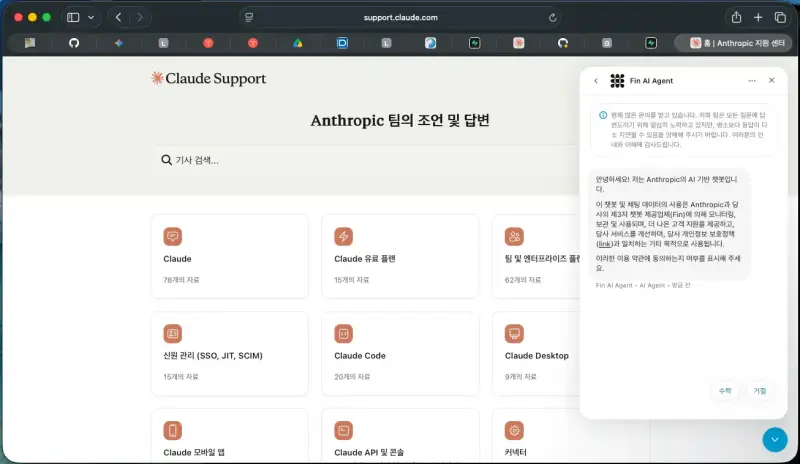The height and width of the screenshot is (464, 800).
Task: Open a new tab with plus icon
Action: (x=758, y=17)
